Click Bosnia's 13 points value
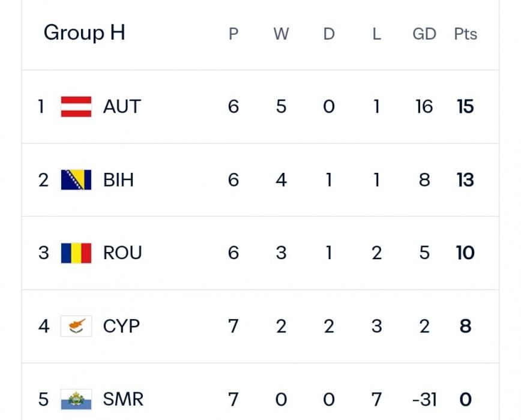Image resolution: width=521 pixels, height=420 pixels. (465, 180)
